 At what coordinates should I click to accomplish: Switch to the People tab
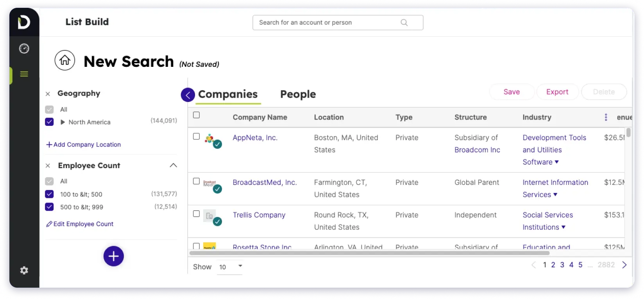298,94
